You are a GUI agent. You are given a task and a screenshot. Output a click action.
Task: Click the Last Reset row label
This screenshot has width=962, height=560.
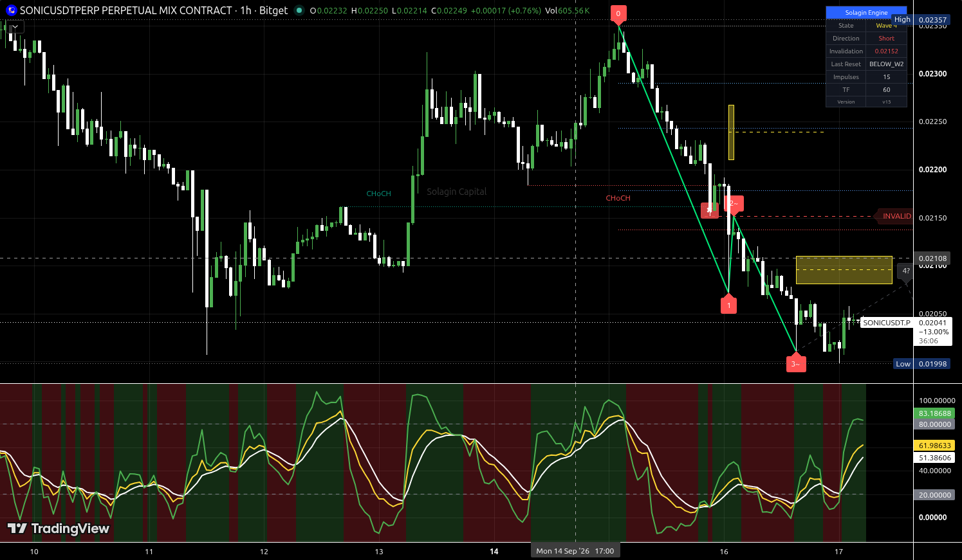point(846,64)
